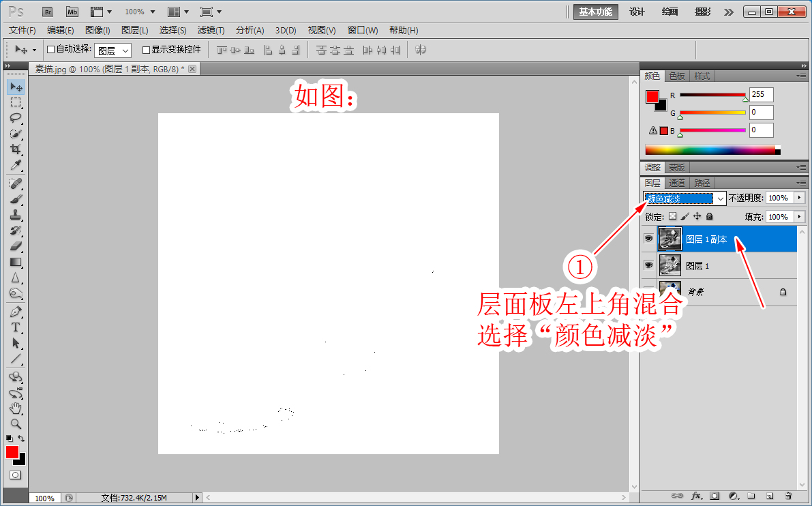Launch Adobe Bridge from Br icon
The width and height of the screenshot is (812, 506).
47,12
